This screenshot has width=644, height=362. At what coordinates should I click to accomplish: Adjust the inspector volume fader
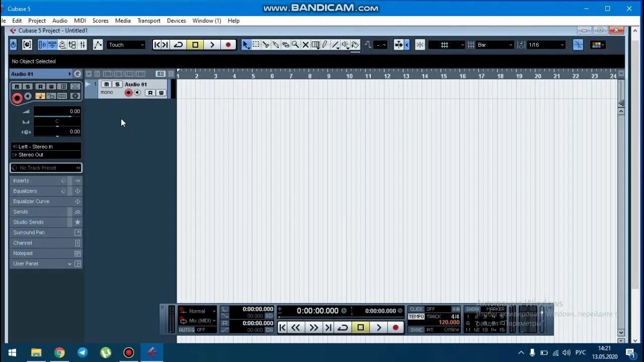(57, 112)
